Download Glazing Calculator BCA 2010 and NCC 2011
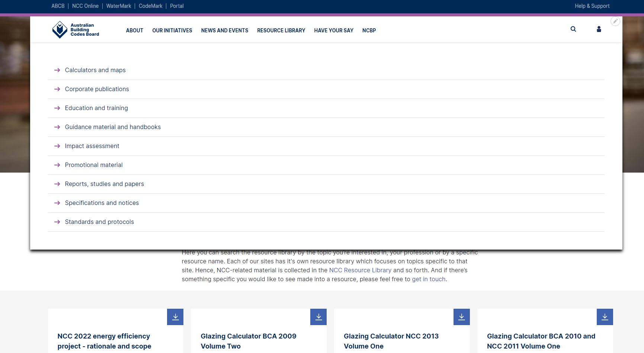This screenshot has height=353, width=644. [604, 317]
